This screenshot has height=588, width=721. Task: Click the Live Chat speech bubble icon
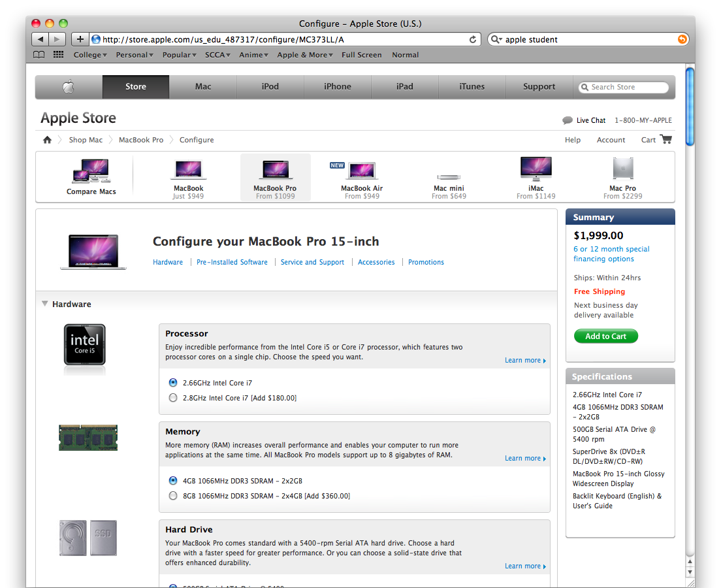[568, 121]
